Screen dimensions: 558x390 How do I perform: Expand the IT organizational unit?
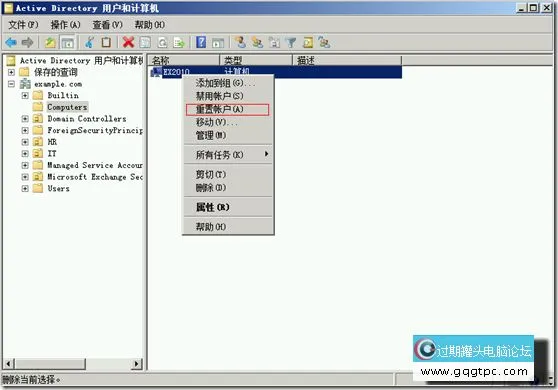[25, 154]
